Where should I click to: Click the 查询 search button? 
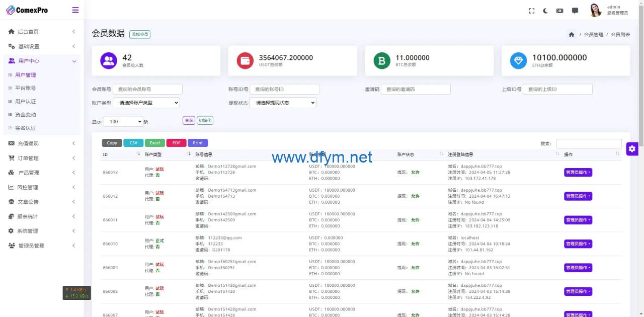pyautogui.click(x=189, y=120)
